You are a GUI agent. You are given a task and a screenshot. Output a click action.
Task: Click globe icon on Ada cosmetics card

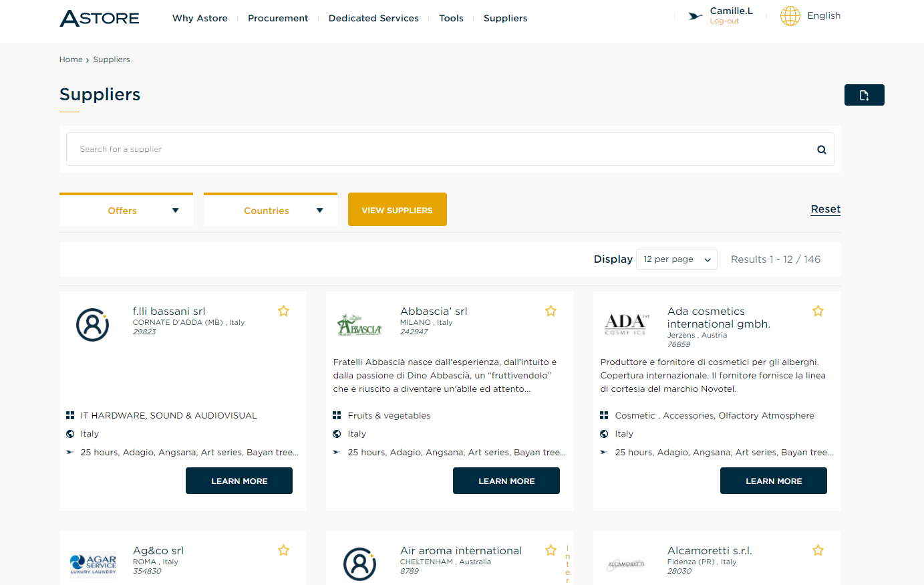pos(604,434)
